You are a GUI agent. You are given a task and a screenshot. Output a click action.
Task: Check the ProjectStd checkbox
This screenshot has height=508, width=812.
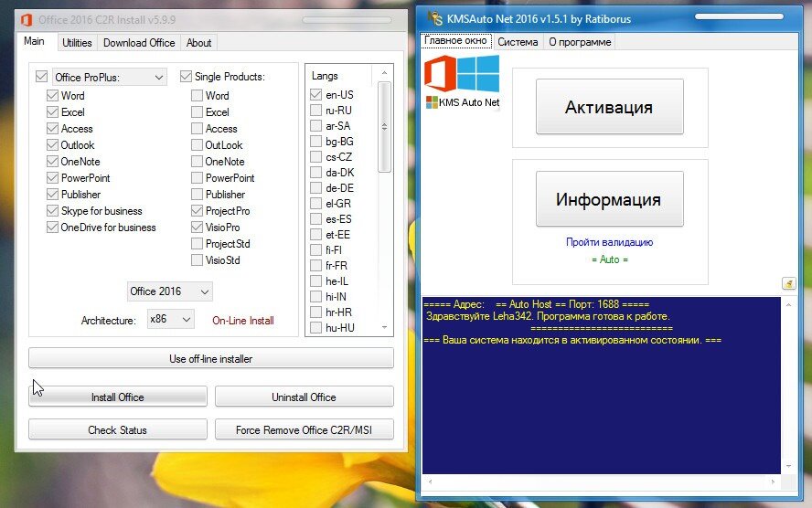(x=197, y=244)
